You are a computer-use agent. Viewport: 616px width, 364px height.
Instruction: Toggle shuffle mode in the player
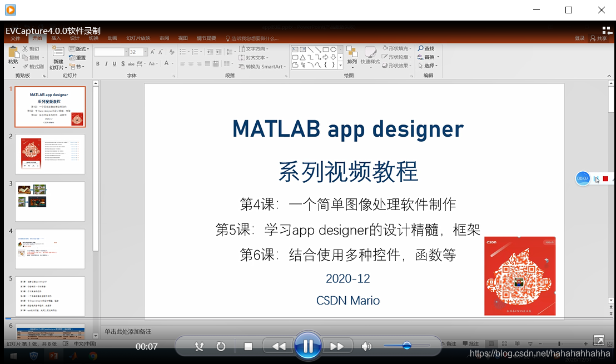(199, 346)
